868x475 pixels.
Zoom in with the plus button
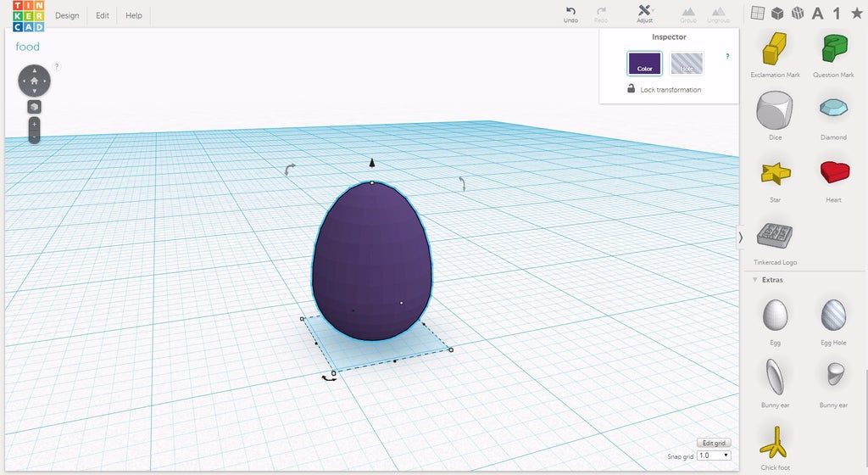(34, 124)
